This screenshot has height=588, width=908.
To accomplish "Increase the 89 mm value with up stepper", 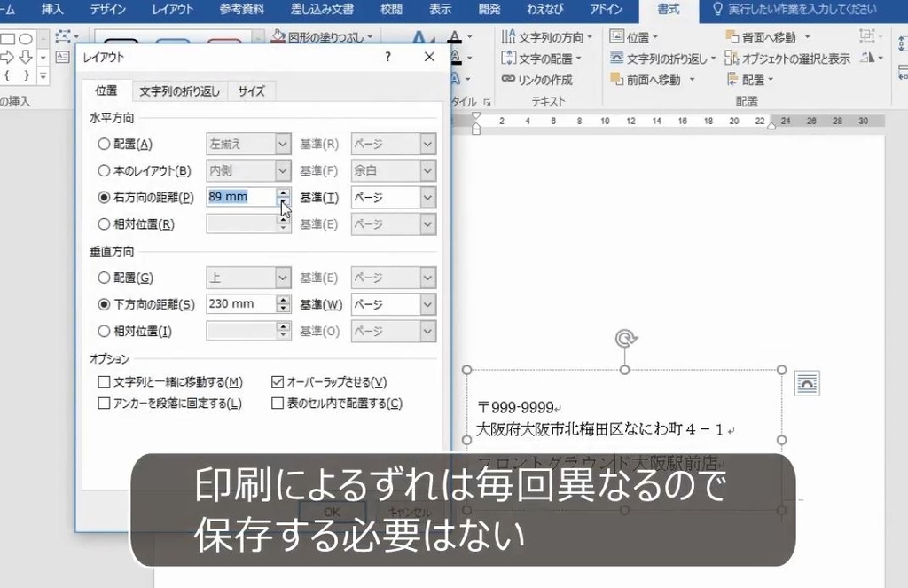I will [x=283, y=192].
